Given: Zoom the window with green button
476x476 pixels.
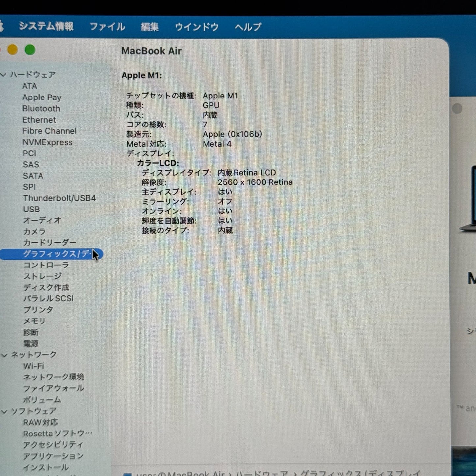Looking at the screenshot, I should coord(30,50).
